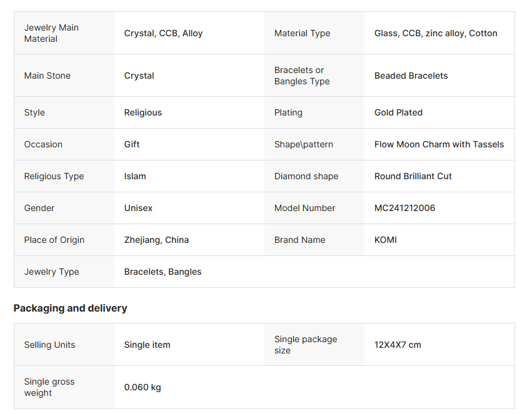532x414 pixels.
Task: Click the 'Packaging and delivery' heading
Action: click(x=70, y=308)
